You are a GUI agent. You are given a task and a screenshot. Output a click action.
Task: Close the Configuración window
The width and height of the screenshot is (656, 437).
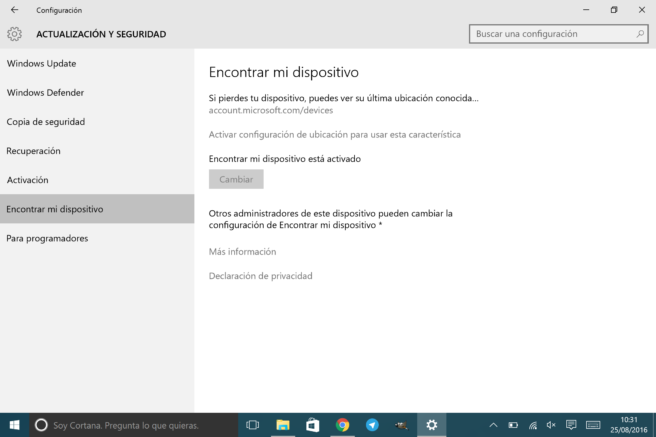(x=642, y=10)
